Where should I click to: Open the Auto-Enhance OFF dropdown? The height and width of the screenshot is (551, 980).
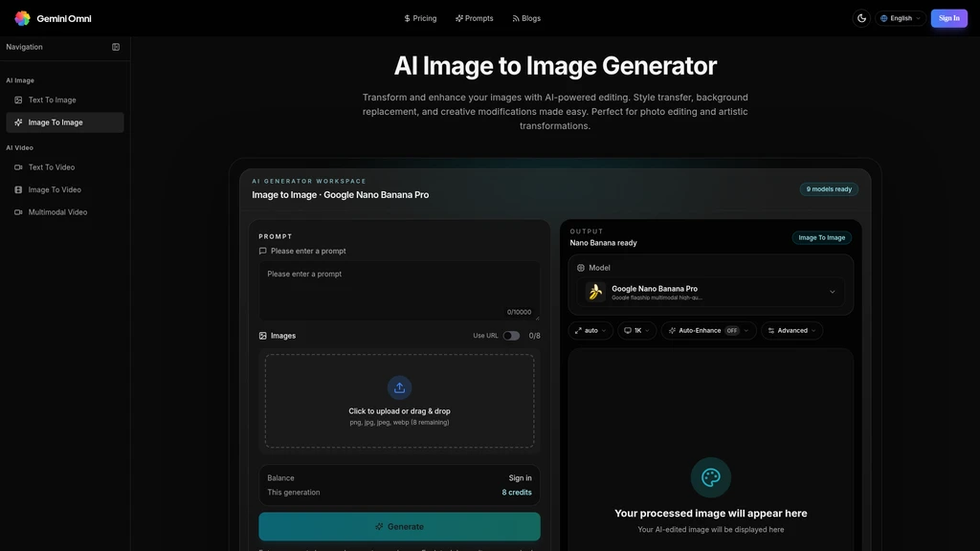[709, 330]
